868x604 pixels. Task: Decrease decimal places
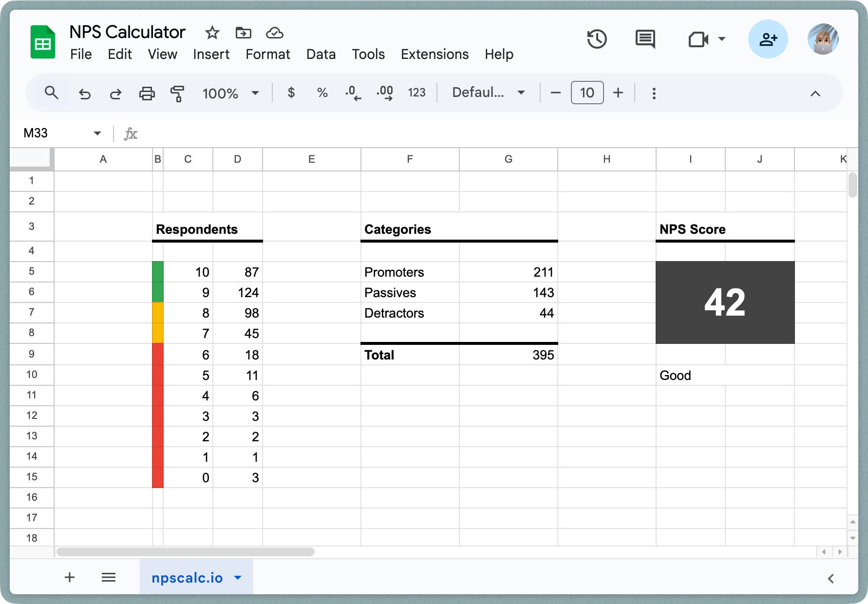[x=352, y=93]
